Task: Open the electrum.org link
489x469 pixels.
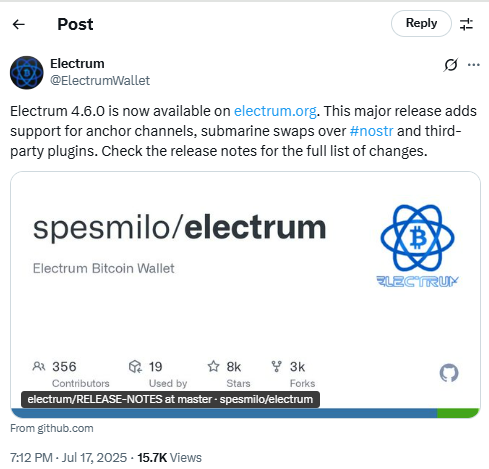Action: point(275,111)
